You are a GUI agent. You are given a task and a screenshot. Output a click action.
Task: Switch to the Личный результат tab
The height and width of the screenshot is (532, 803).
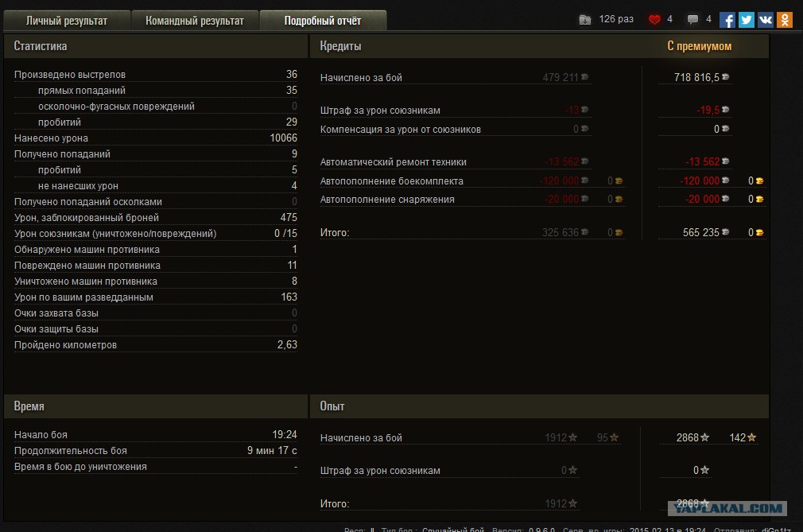66,21
